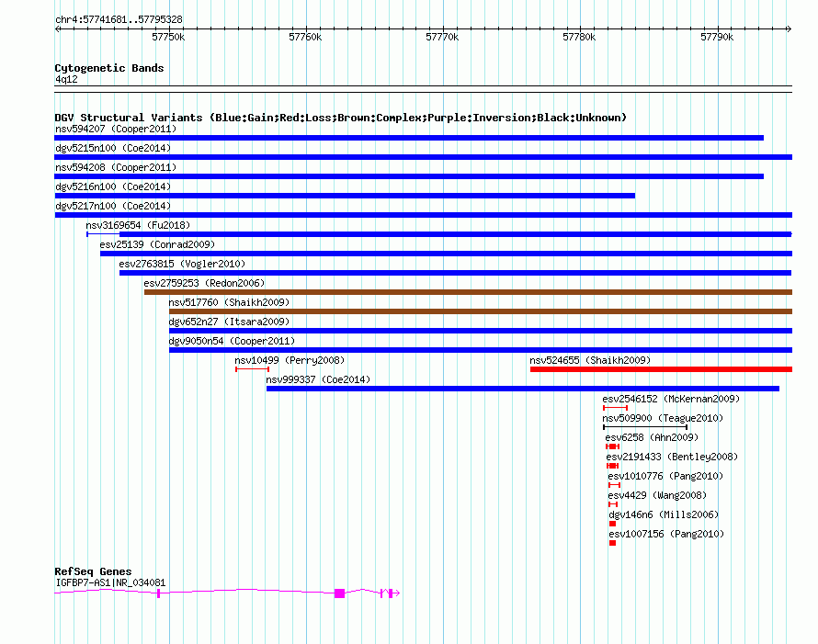This screenshot has width=818, height=644.
Task: Click the black nsv509900 unknown variant marker
Action: pos(645,427)
